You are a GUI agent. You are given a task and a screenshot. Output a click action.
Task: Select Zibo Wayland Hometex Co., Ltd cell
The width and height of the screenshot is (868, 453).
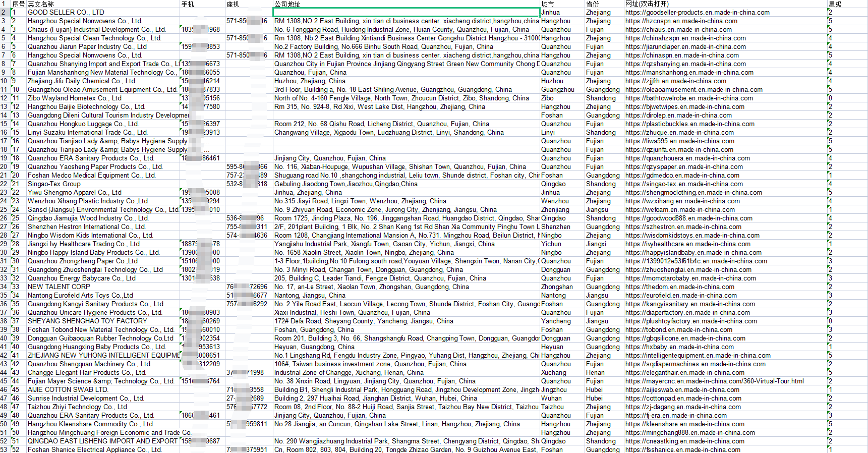[103, 98]
